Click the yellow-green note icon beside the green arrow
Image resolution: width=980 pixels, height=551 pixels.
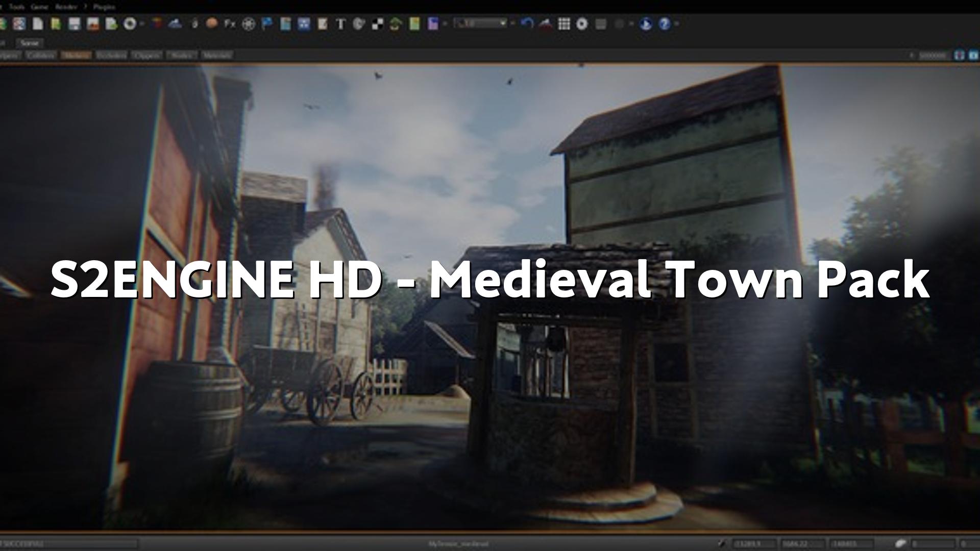[x=414, y=23]
